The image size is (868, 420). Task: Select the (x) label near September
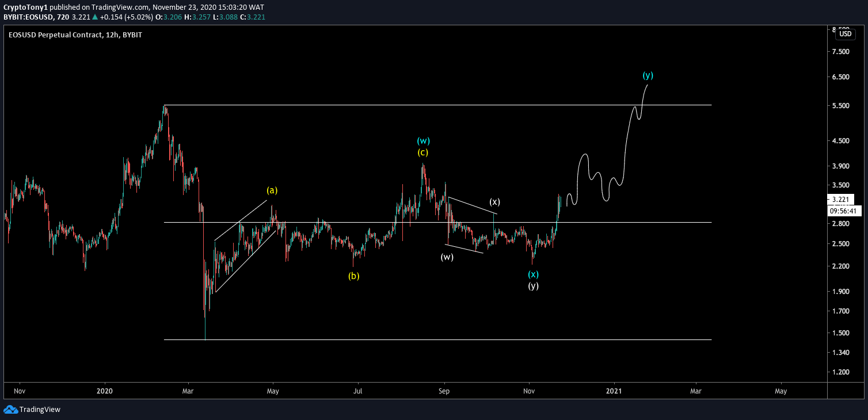click(494, 202)
